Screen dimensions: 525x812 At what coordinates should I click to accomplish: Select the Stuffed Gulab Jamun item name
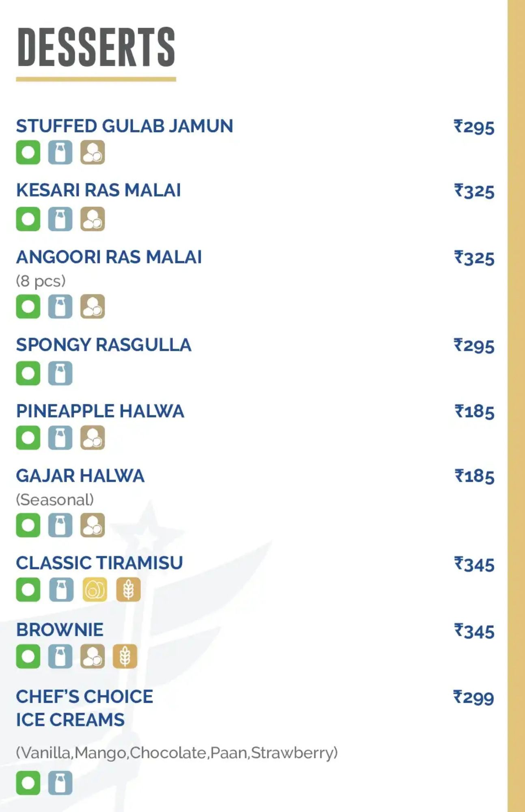click(x=125, y=126)
